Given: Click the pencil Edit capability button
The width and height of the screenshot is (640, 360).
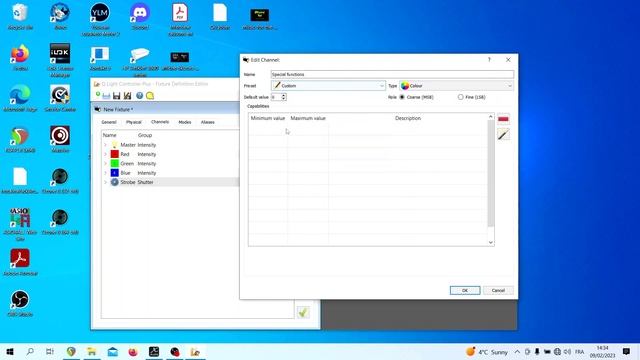Looking at the screenshot, I should 503,134.
